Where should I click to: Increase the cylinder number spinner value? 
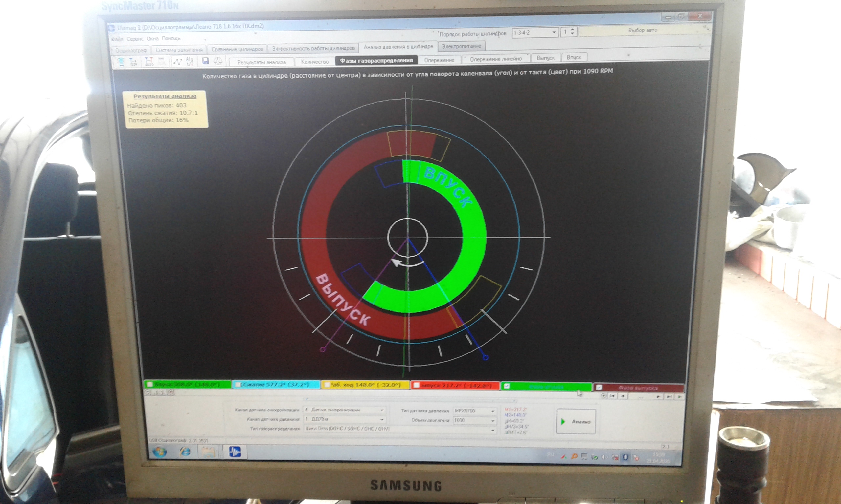tap(573, 30)
